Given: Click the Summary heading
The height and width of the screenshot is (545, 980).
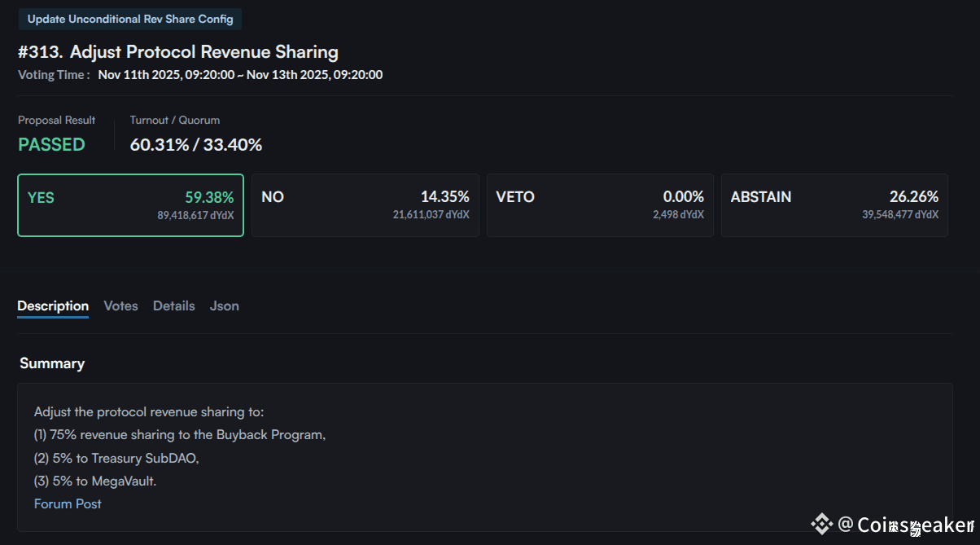Looking at the screenshot, I should pyautogui.click(x=52, y=363).
